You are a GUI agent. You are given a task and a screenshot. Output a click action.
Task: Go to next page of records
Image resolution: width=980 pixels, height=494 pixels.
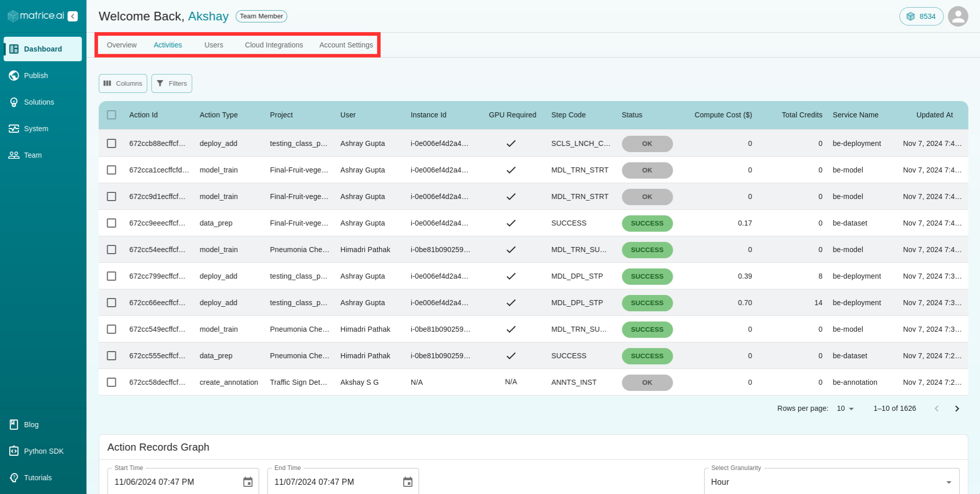957,408
